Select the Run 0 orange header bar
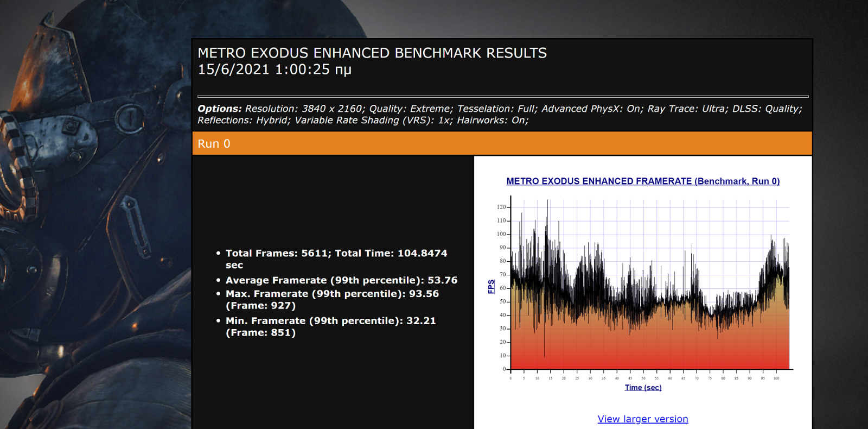Viewport: 868px width, 429px height. pos(502,143)
